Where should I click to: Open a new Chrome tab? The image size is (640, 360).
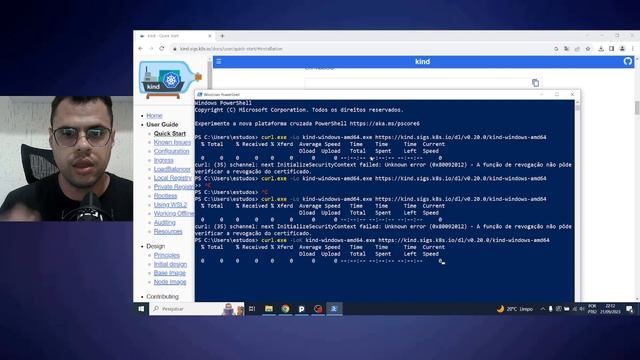pos(222,36)
